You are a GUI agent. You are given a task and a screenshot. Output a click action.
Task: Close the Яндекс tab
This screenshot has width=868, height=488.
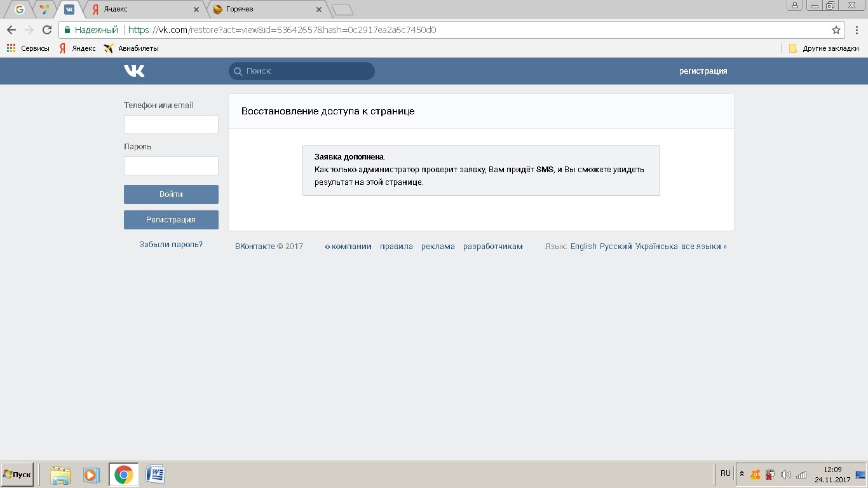pyautogui.click(x=196, y=10)
